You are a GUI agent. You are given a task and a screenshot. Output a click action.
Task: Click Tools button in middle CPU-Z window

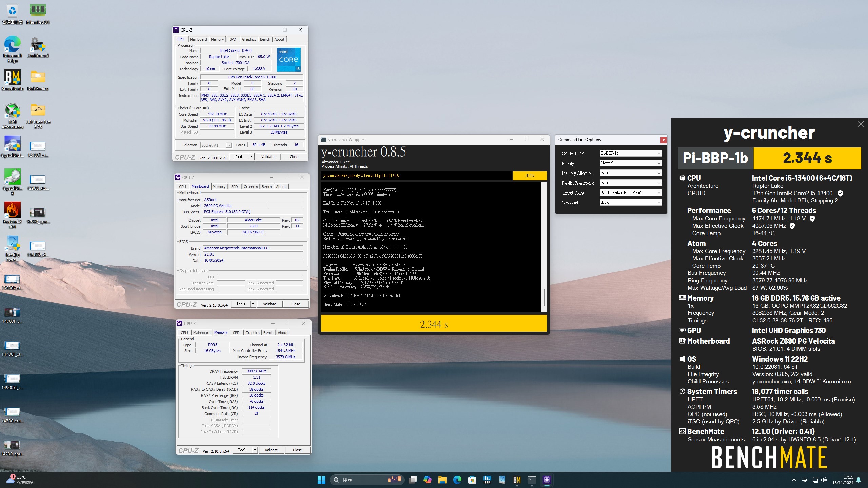point(241,304)
